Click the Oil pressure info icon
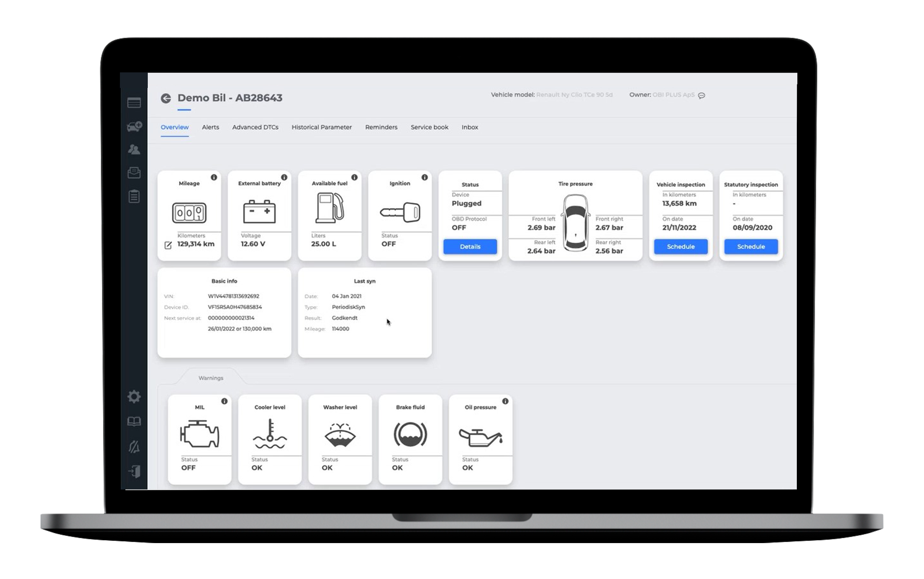 pos(505,401)
